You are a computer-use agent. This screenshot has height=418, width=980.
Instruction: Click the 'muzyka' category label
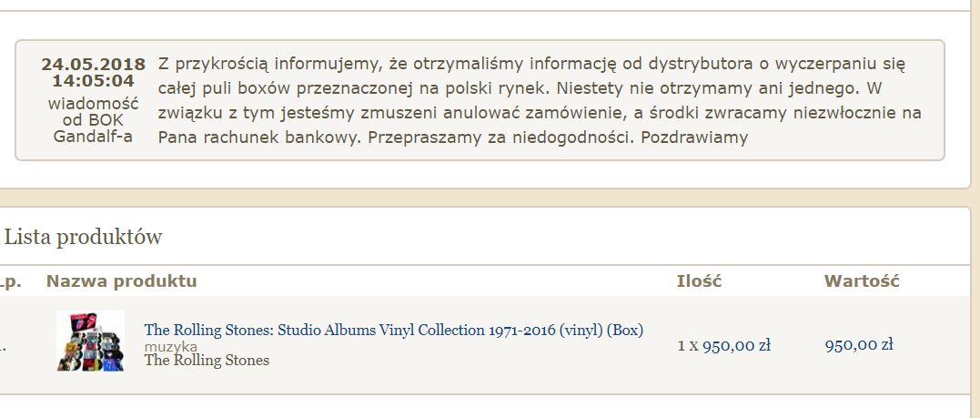[171, 347]
